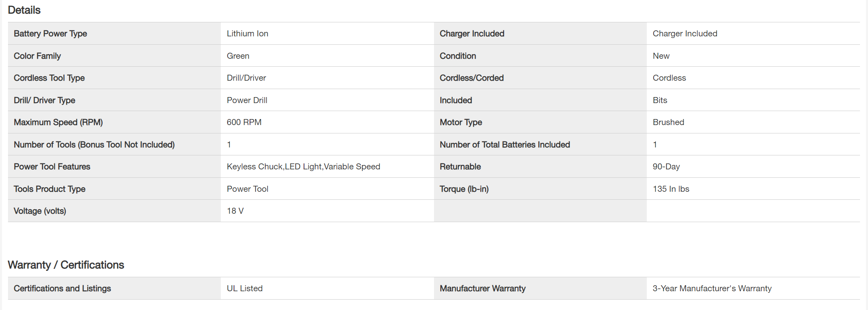Click the Drill/Driver value text
The height and width of the screenshot is (310, 868).
coord(246,78)
